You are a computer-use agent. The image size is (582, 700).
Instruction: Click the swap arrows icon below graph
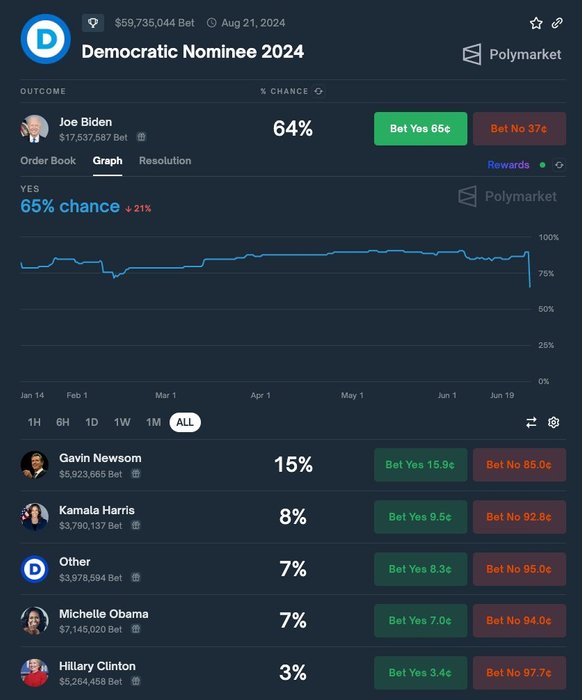click(531, 422)
